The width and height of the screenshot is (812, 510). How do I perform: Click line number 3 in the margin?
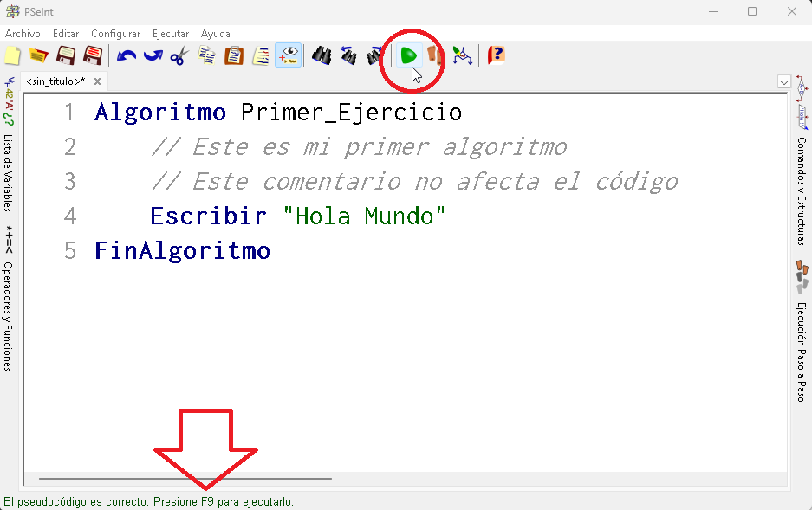point(70,182)
